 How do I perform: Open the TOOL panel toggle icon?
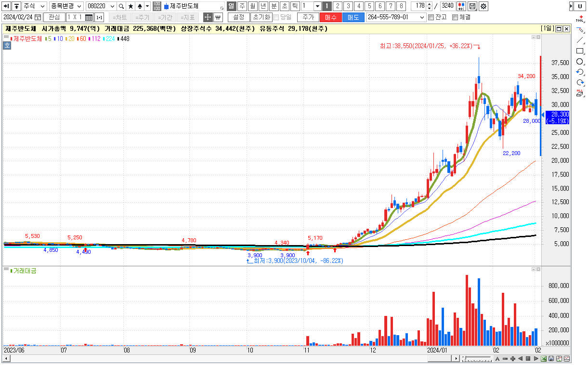(580, 19)
